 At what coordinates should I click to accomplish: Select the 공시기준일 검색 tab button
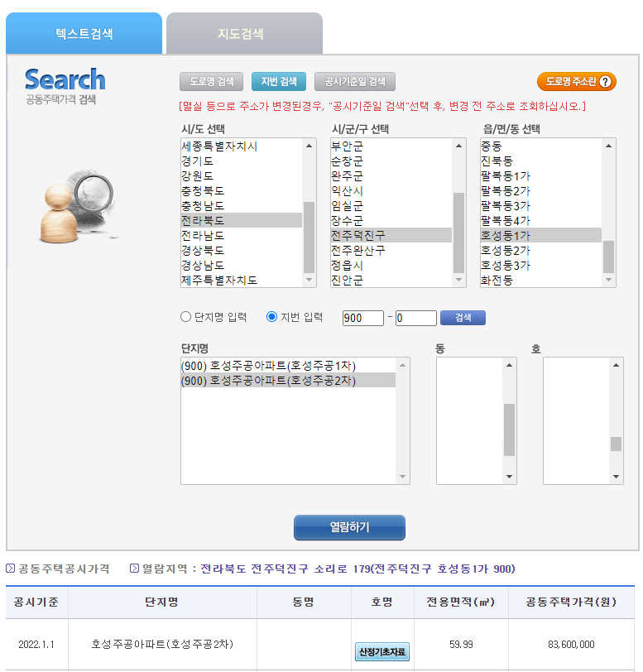pyautogui.click(x=355, y=81)
